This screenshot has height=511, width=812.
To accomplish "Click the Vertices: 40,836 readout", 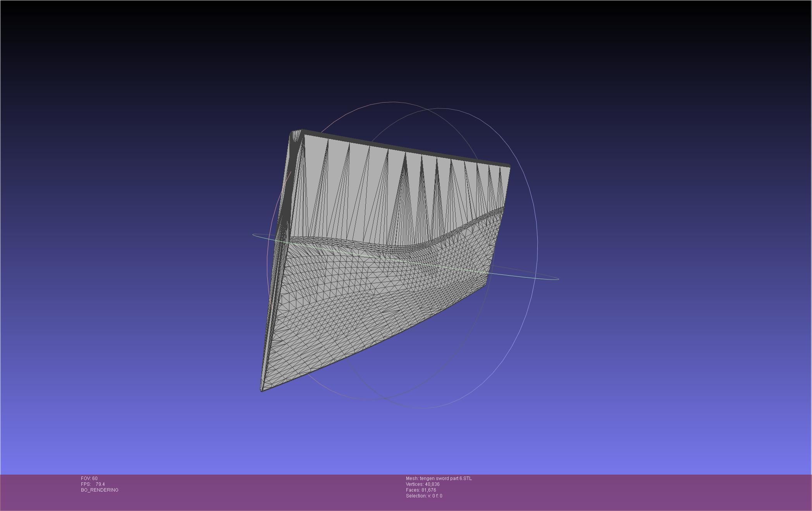I will (x=423, y=484).
